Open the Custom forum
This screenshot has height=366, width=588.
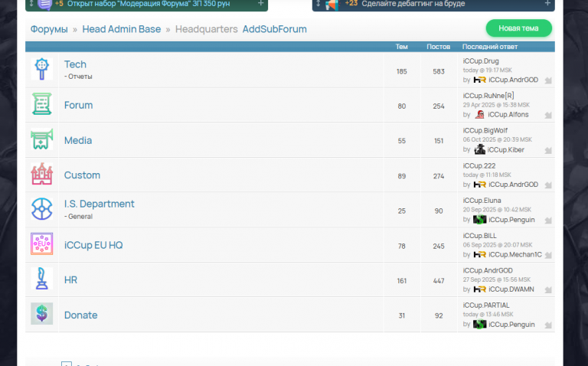(x=82, y=175)
